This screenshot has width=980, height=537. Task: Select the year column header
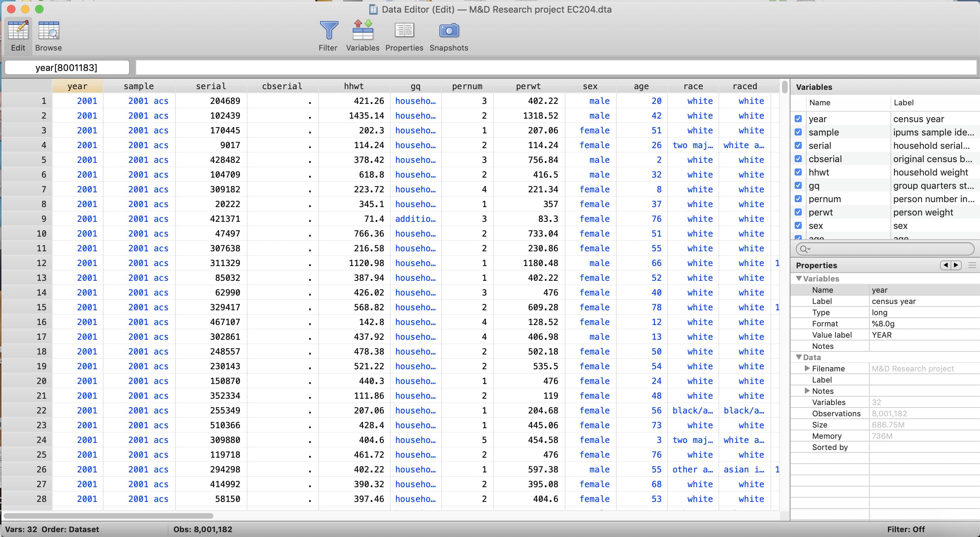[x=78, y=86]
